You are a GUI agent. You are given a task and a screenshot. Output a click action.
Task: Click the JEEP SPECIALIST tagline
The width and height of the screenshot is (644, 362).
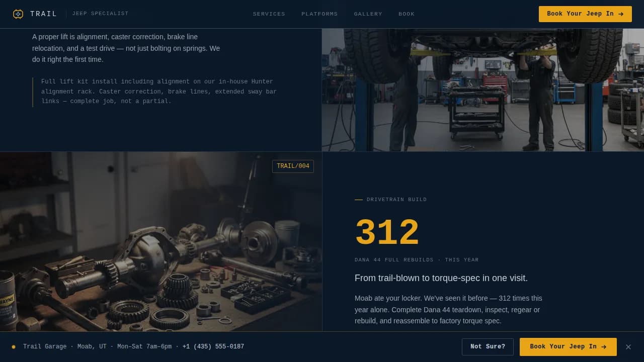100,14
